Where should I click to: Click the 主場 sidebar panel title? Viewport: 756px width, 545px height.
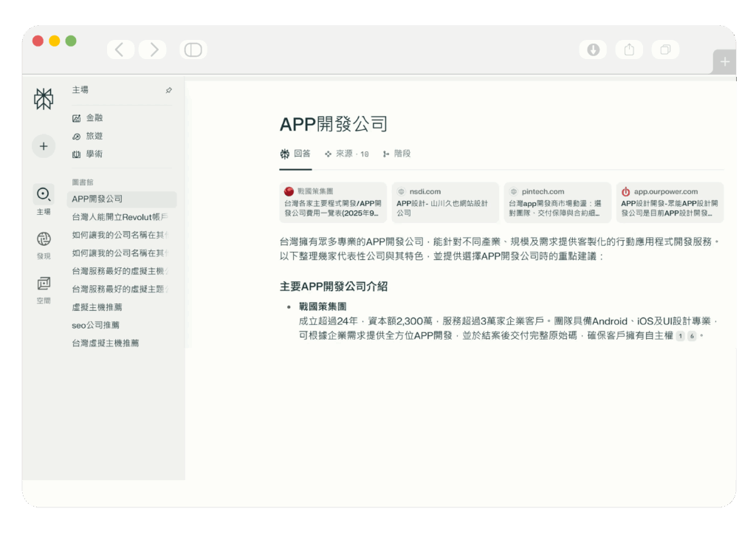click(80, 90)
